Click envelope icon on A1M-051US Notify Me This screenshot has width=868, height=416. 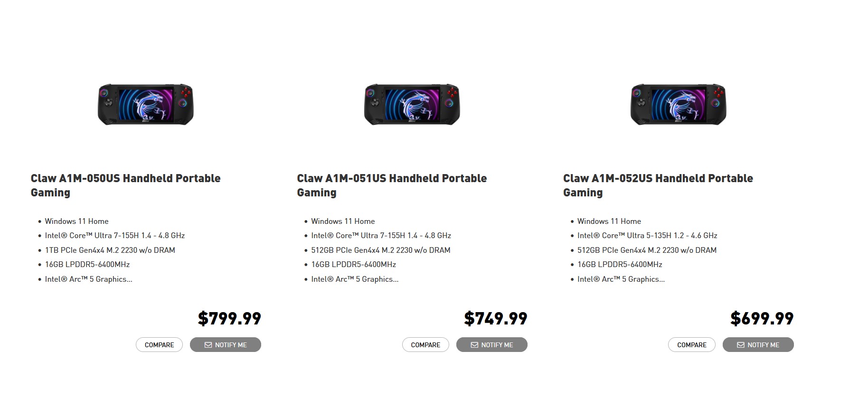click(474, 345)
